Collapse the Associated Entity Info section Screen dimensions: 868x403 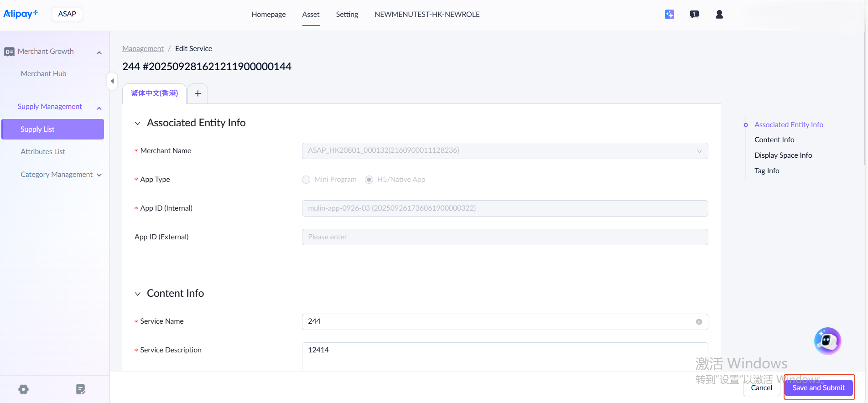click(x=138, y=124)
